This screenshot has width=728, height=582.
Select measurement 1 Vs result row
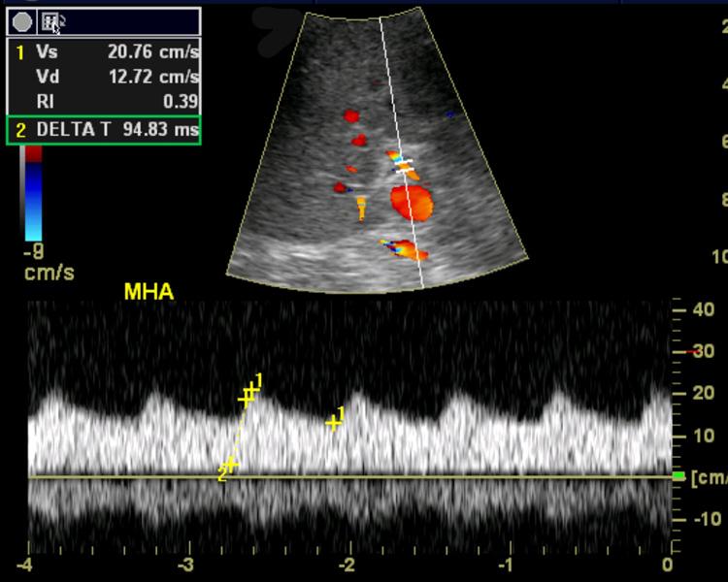pyautogui.click(x=104, y=52)
